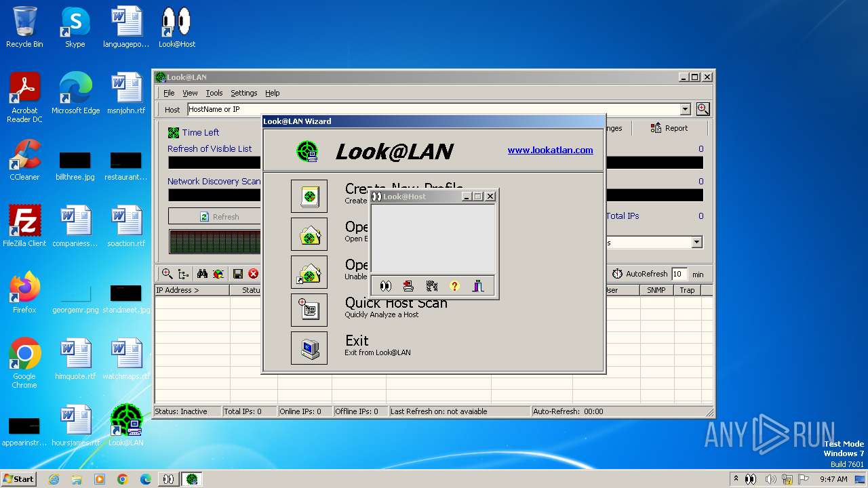This screenshot has height=488, width=868.
Task: Open the Firefox desktop icon
Action: (24, 293)
